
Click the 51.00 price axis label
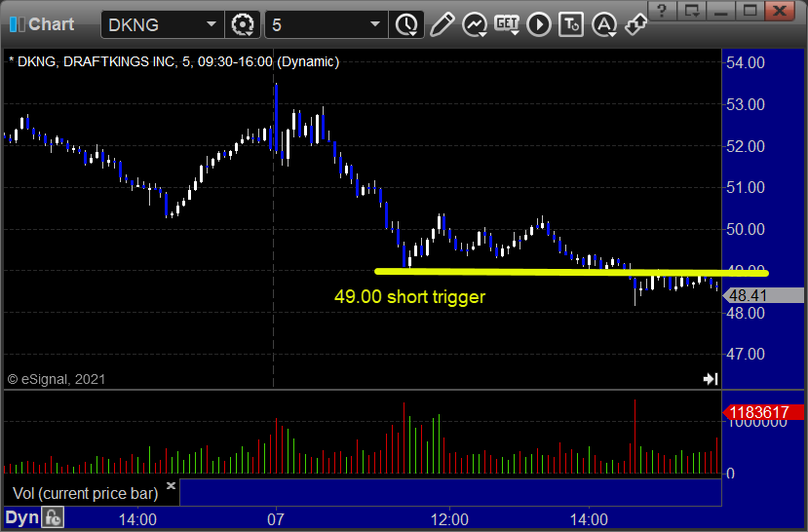coord(745,187)
